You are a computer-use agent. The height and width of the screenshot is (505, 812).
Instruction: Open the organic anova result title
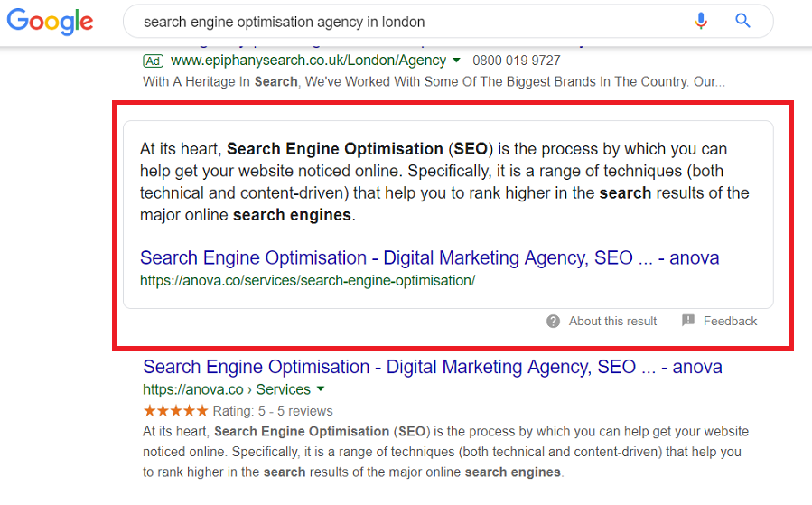pos(433,367)
